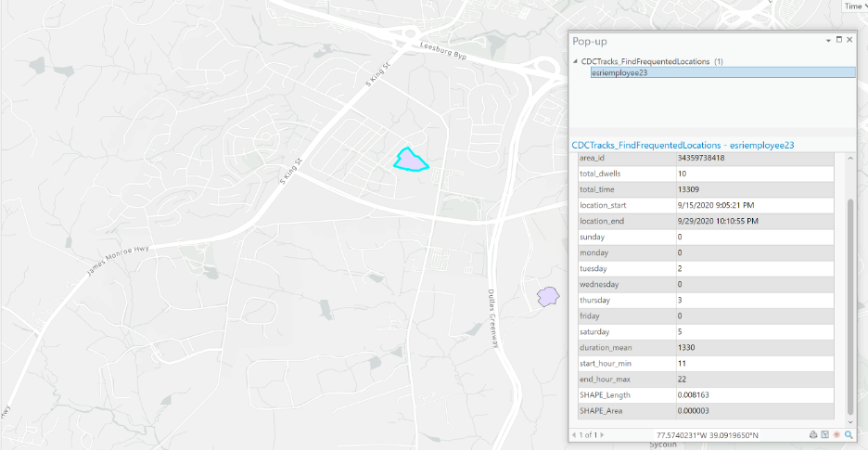Click SHAPE_Length value 0.008163

(x=693, y=395)
